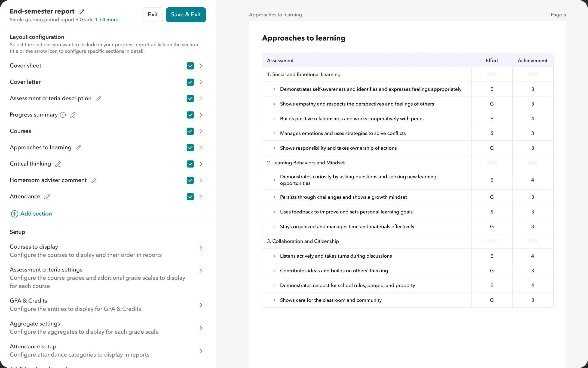Click pencil icon next to Assessment criteria description

tap(98, 98)
